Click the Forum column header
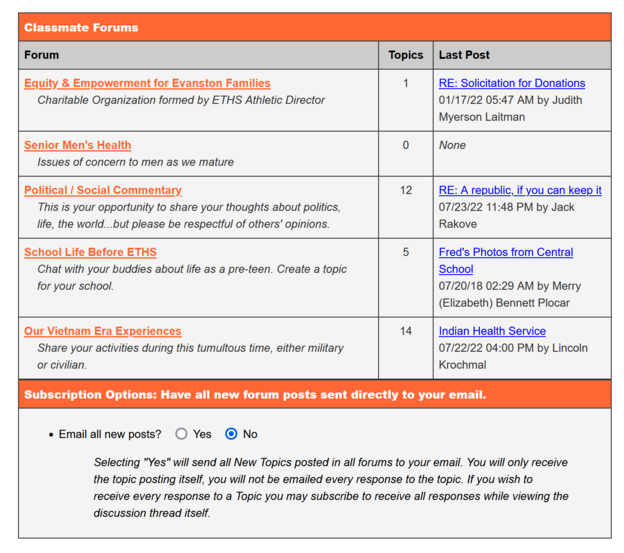This screenshot has width=624, height=553. click(42, 55)
